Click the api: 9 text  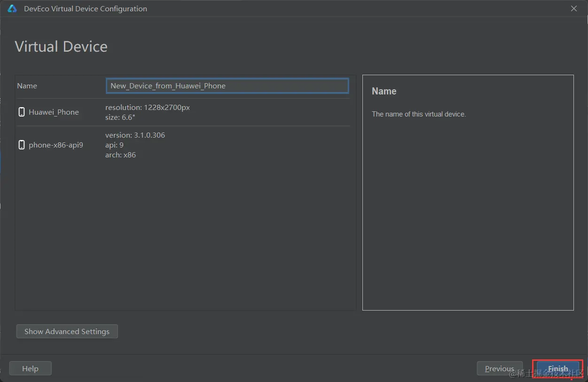(114, 145)
